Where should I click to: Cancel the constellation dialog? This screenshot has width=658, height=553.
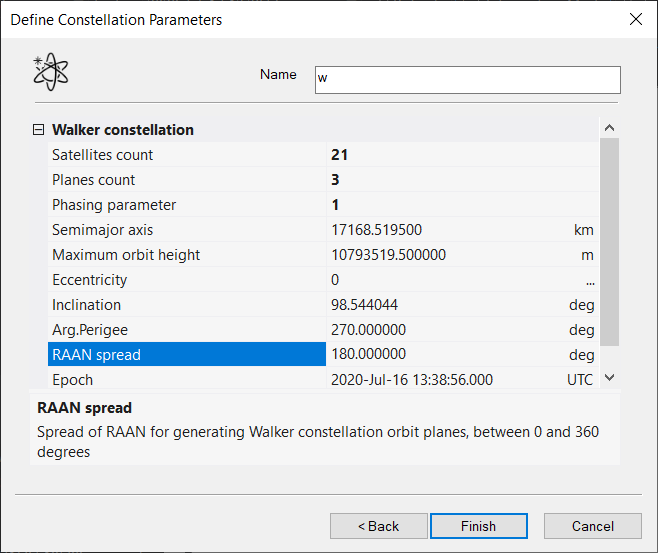point(592,526)
